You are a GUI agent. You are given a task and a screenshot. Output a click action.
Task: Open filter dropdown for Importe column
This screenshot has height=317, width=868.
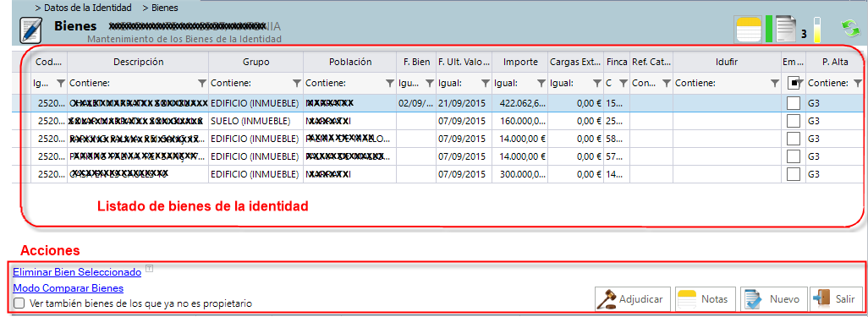541,83
